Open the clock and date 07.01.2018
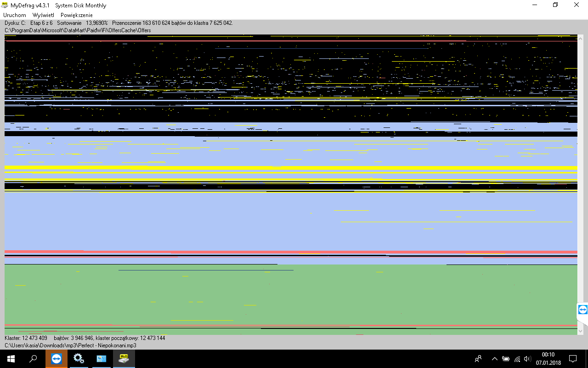The width and height of the screenshot is (588, 368). click(548, 359)
